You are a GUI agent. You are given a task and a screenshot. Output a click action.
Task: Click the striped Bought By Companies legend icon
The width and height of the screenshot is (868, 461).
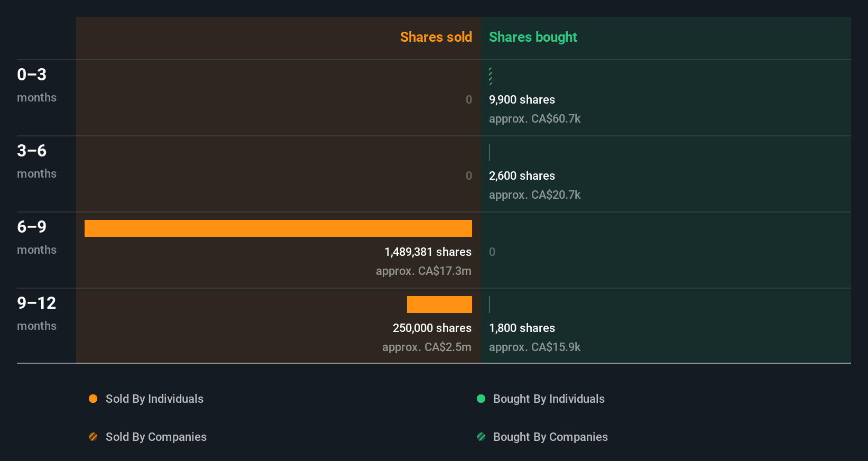(481, 437)
